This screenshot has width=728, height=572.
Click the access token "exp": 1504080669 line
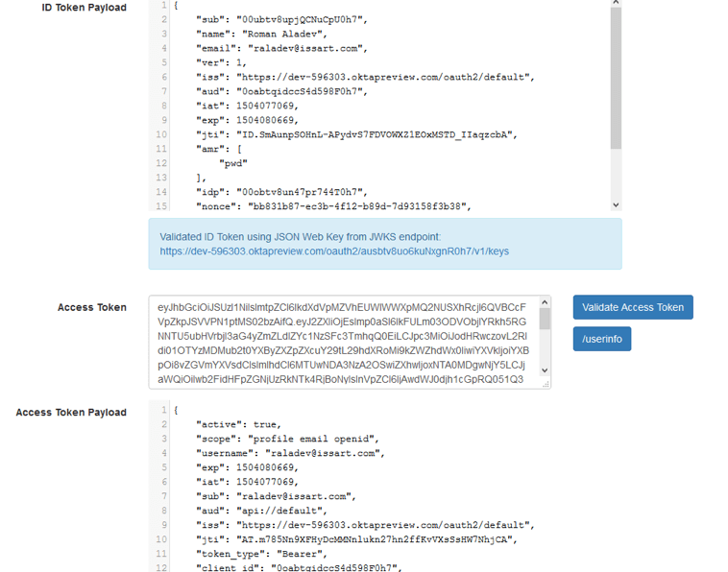(x=247, y=467)
